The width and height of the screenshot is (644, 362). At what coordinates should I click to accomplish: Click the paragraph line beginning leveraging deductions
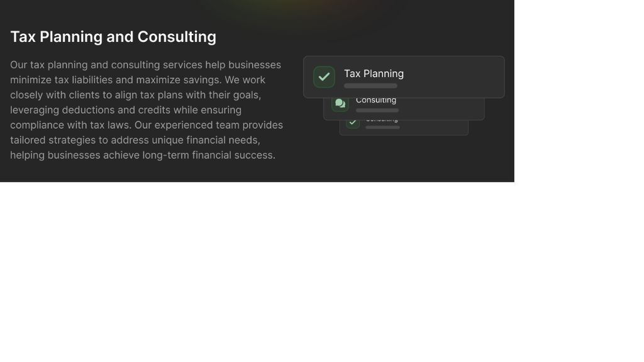click(x=126, y=110)
